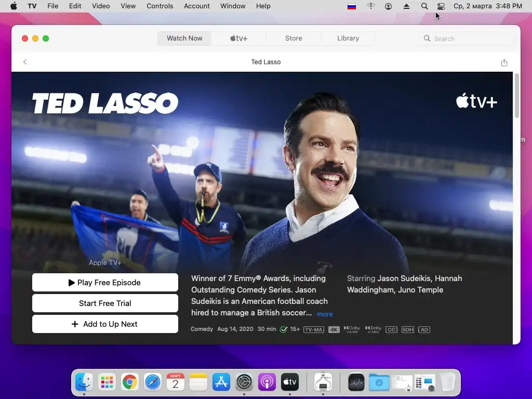
Task: Open Notes from the Dock
Action: point(198,382)
